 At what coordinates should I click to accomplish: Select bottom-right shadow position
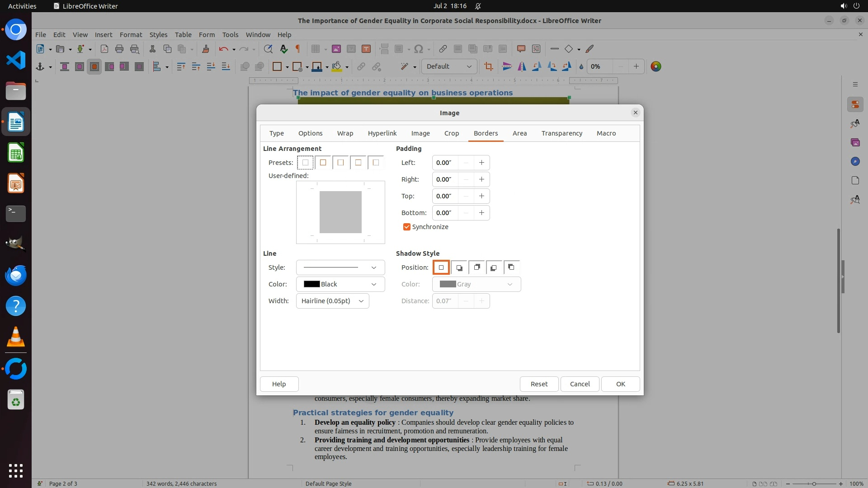tap(459, 267)
